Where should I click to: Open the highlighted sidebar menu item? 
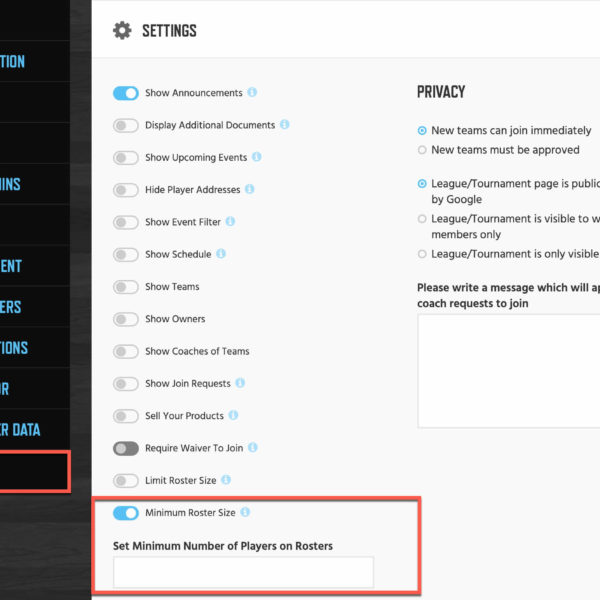tap(34, 471)
